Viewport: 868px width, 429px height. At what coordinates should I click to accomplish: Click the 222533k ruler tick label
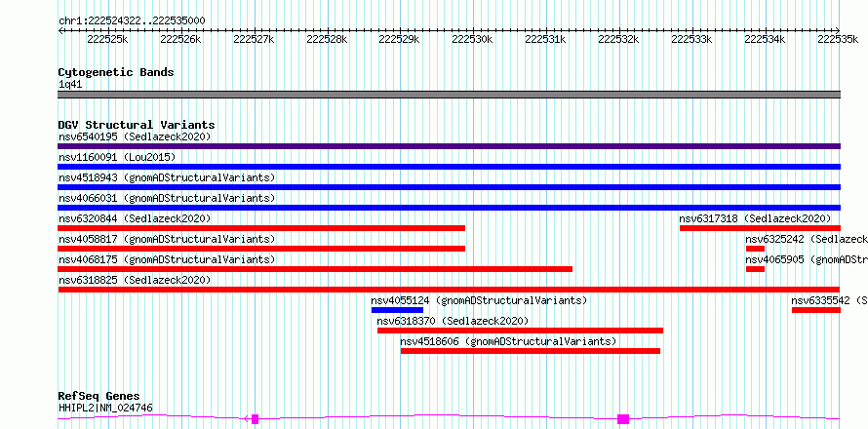[692, 39]
